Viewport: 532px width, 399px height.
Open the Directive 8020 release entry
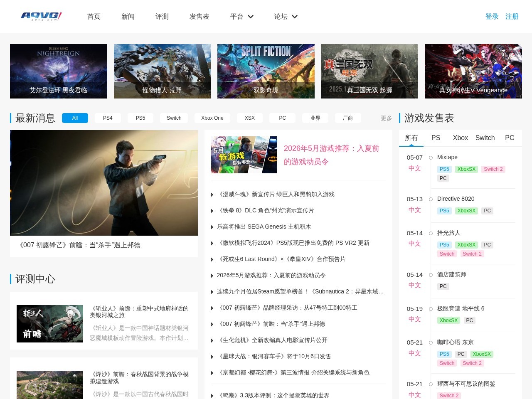456,199
